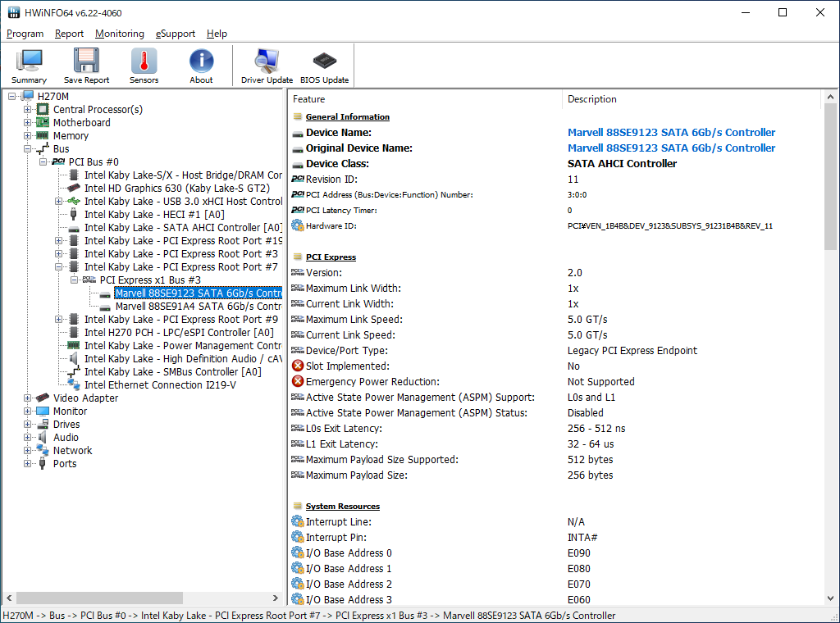
Task: Click the System Resources section header
Action: 342,507
